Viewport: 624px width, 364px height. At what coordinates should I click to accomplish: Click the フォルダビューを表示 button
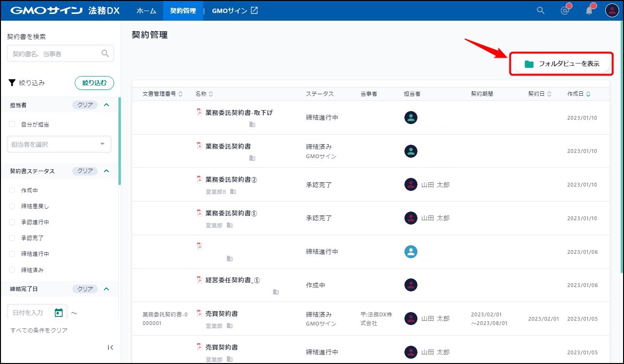[561, 64]
